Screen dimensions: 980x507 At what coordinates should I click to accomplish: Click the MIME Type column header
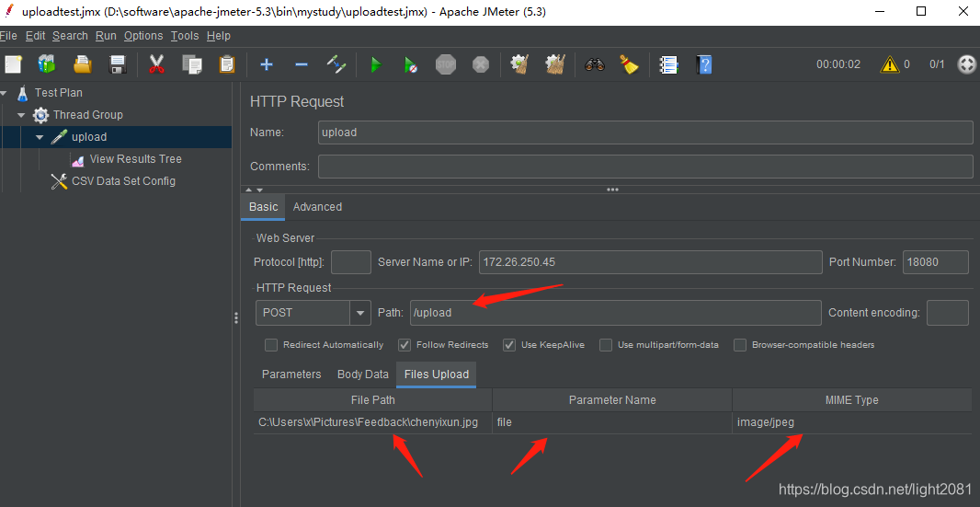(852, 400)
